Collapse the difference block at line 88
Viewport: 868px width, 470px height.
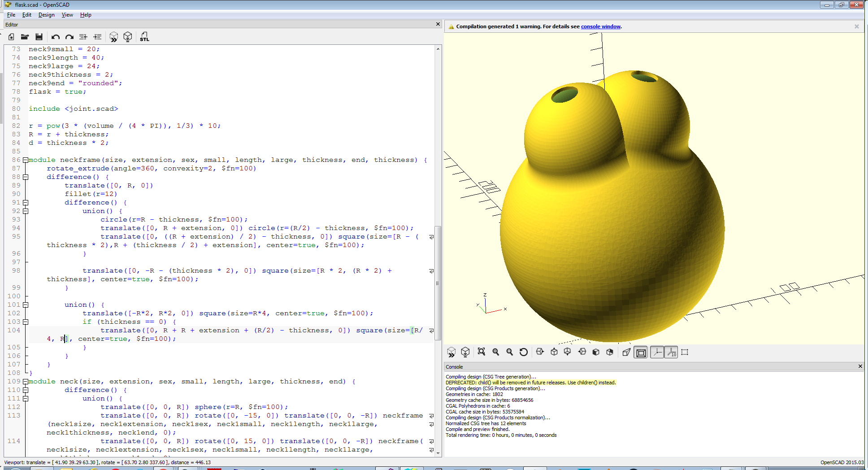click(26, 177)
